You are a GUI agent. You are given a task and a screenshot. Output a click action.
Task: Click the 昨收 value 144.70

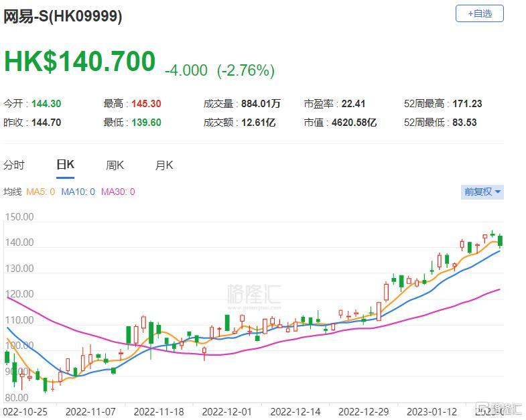46,123
